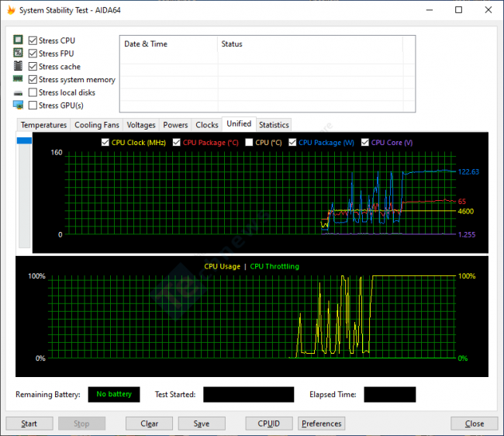This screenshot has width=504, height=436.
Task: Click the 122.63 power value label
Action: click(468, 172)
